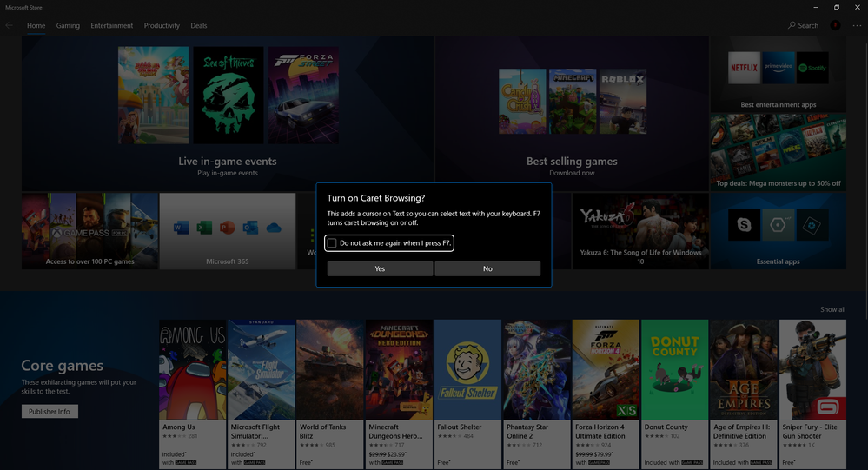Screen dimensions: 868x470
Task: Open Microsoft Flight Simulator game card
Action: (262, 394)
